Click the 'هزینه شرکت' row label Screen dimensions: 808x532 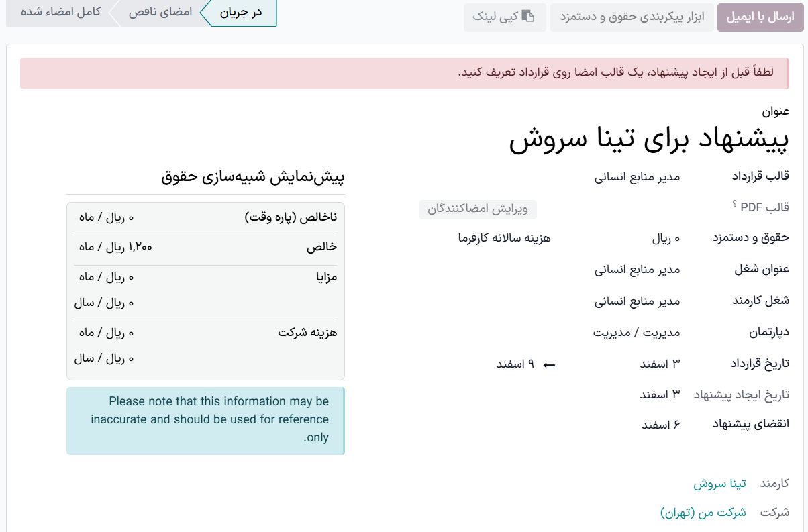coord(307,333)
